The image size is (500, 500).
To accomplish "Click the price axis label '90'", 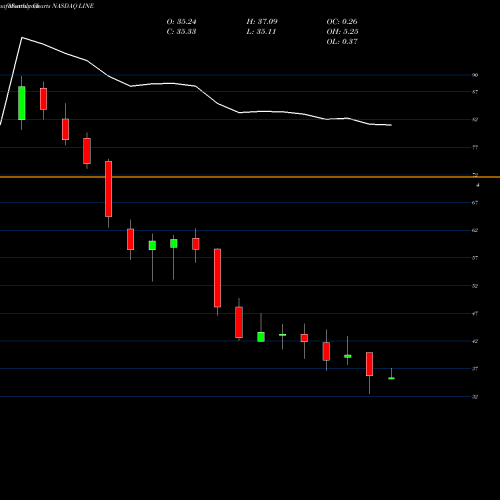I will tap(475, 75).
